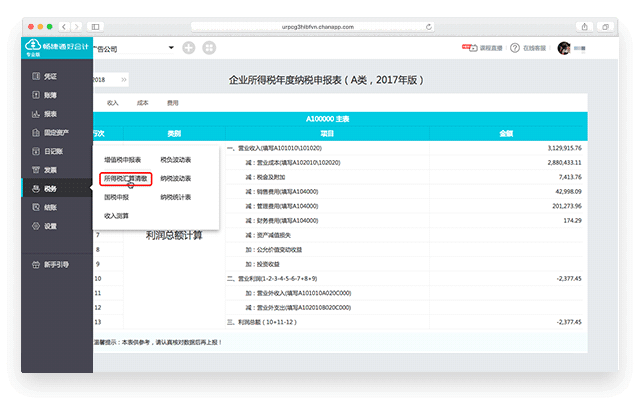Click the user avatar in header
640x405 pixels.
563,47
